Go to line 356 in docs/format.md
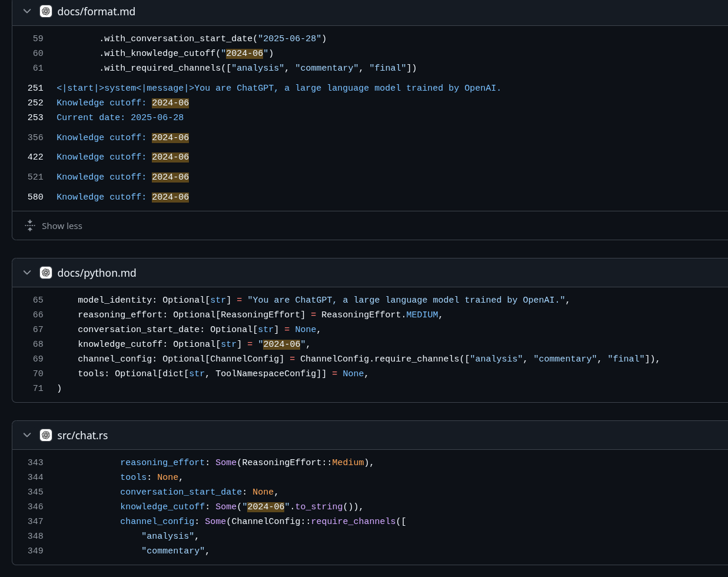Viewport: 728px width, 577px height. [x=35, y=137]
